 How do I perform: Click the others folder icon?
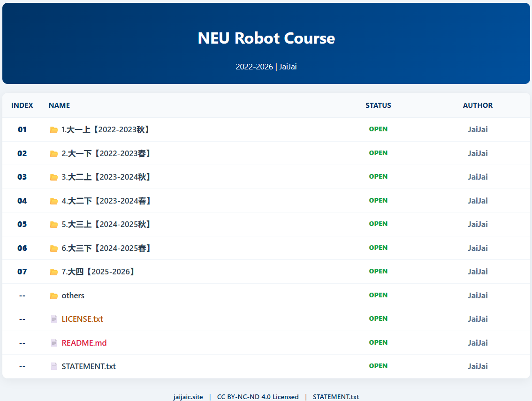coord(54,295)
